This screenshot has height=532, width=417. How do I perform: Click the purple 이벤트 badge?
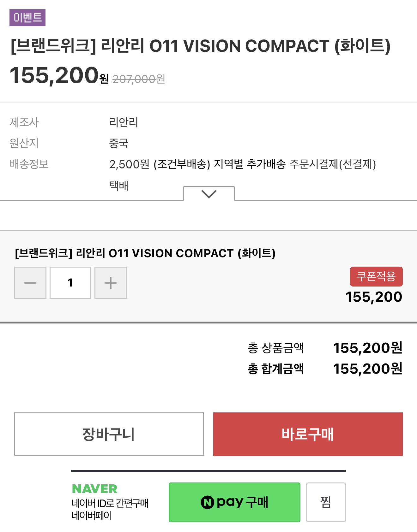click(x=27, y=18)
